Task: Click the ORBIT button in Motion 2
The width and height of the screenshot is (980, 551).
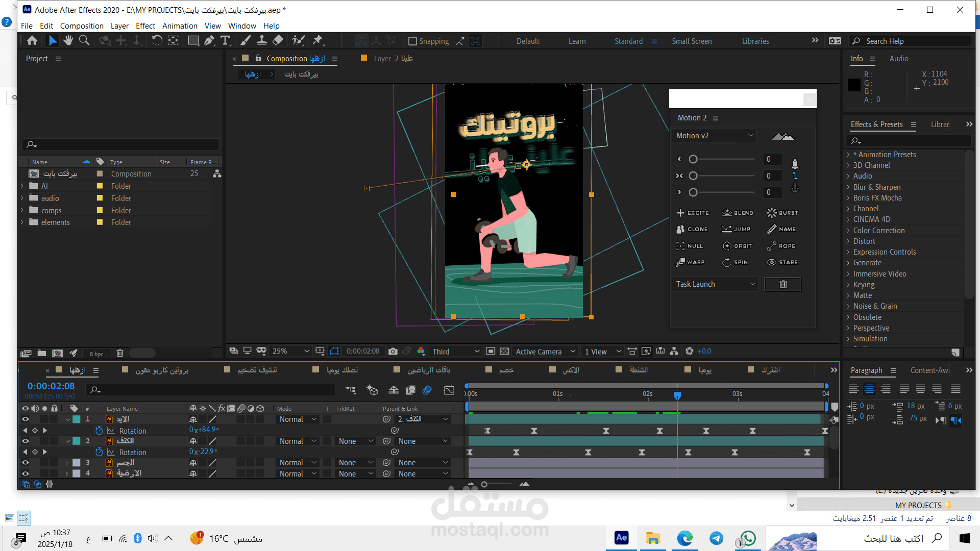Action: [x=738, y=246]
